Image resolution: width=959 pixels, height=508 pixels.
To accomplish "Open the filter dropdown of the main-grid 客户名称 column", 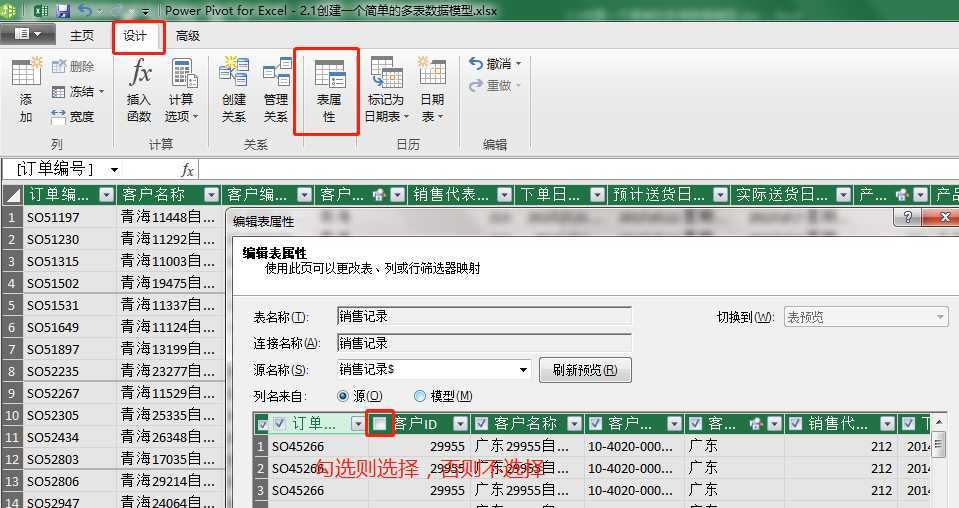I will click(212, 195).
